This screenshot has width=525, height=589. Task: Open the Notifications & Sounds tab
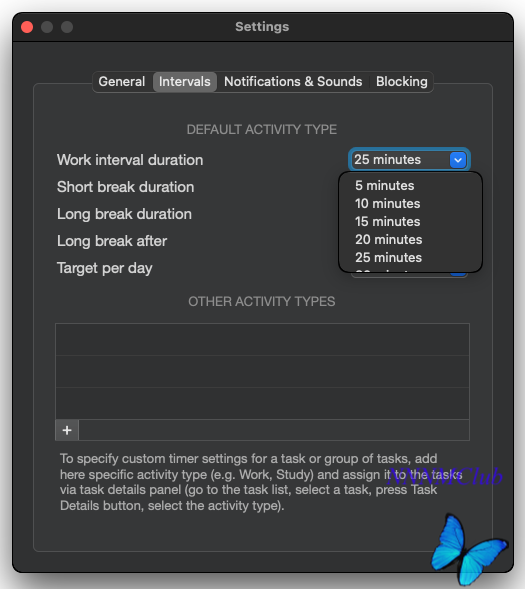(x=293, y=82)
